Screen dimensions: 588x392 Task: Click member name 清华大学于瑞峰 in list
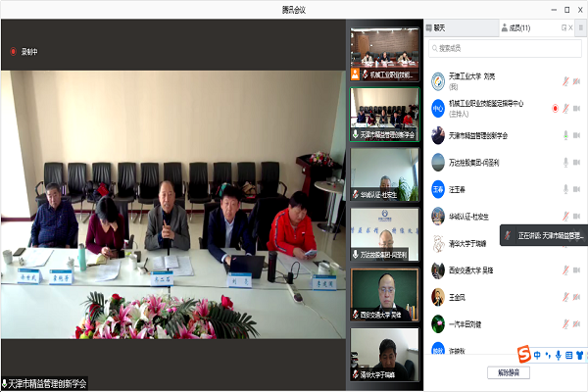(467, 243)
